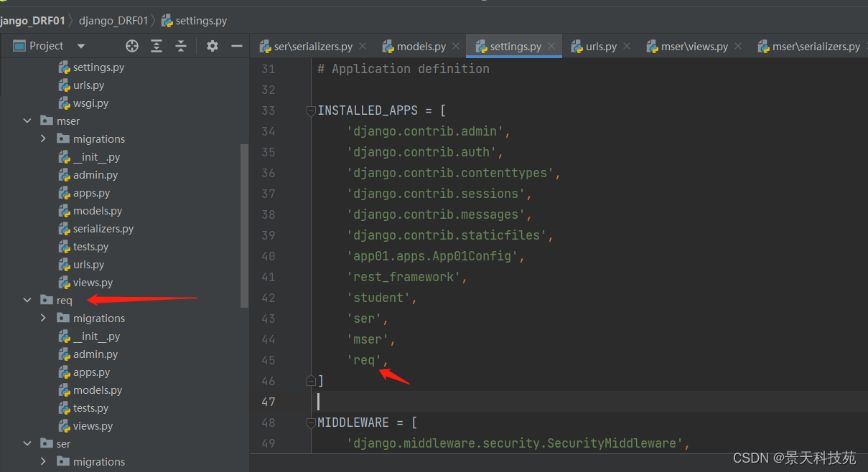
Task: Click the Expand All icon in Project toolbar
Action: tap(157, 45)
